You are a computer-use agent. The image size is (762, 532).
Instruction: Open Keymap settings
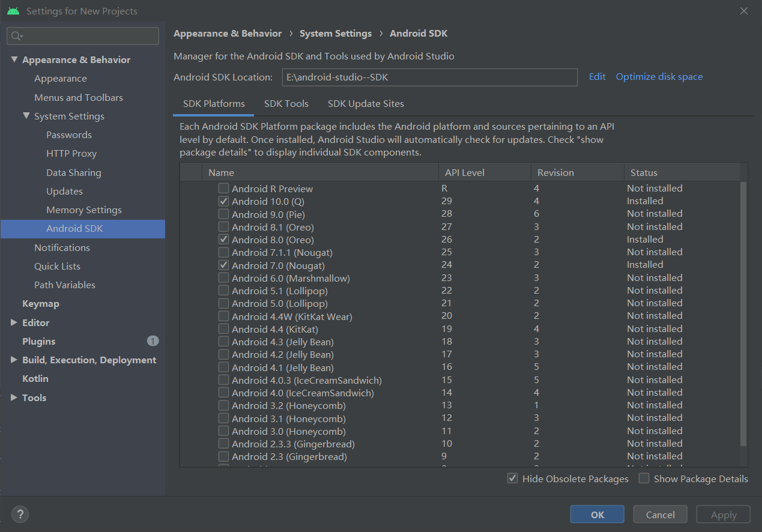pyautogui.click(x=41, y=304)
